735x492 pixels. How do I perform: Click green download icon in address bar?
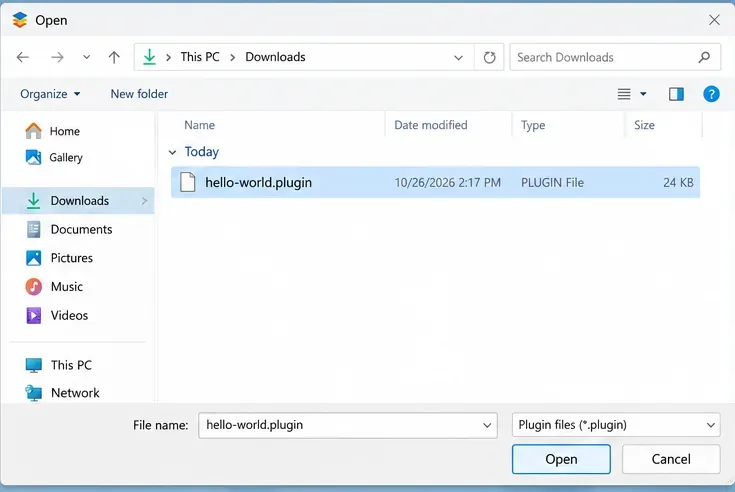tap(149, 57)
